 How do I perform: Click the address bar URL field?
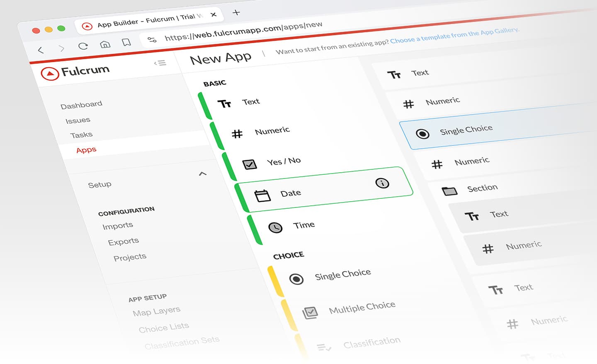243,31
